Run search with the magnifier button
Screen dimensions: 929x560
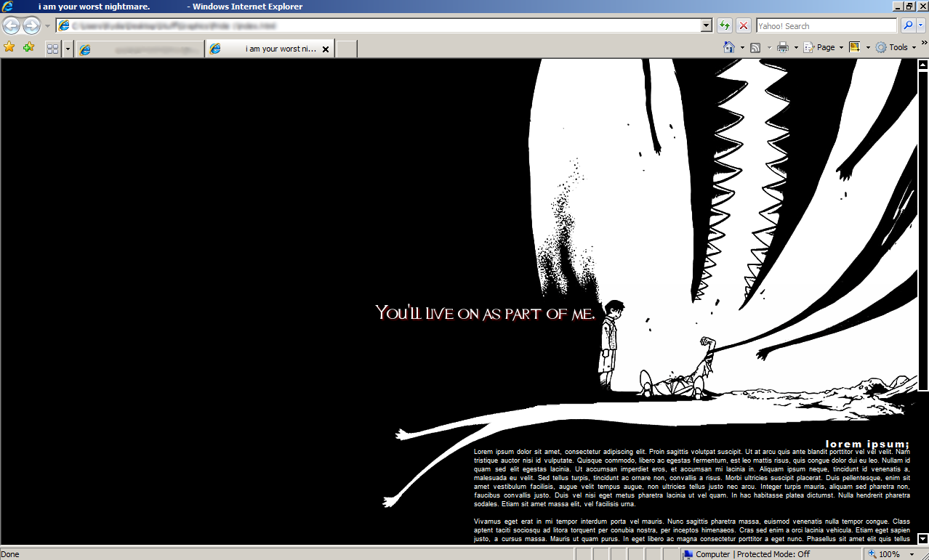click(x=908, y=25)
